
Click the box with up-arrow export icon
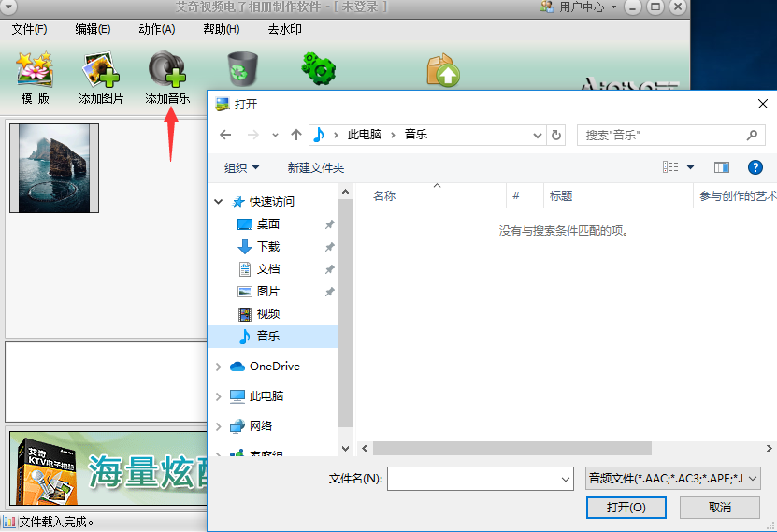443,70
